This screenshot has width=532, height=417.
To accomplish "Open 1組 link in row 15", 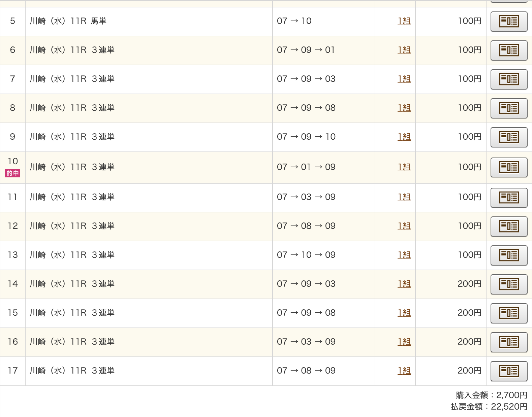I will [404, 313].
